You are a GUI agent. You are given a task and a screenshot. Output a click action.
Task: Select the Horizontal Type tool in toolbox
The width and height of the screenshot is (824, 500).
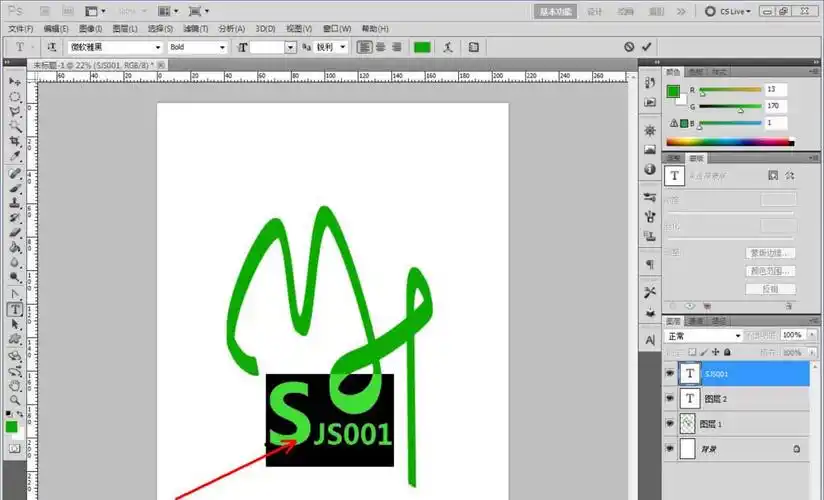[15, 310]
